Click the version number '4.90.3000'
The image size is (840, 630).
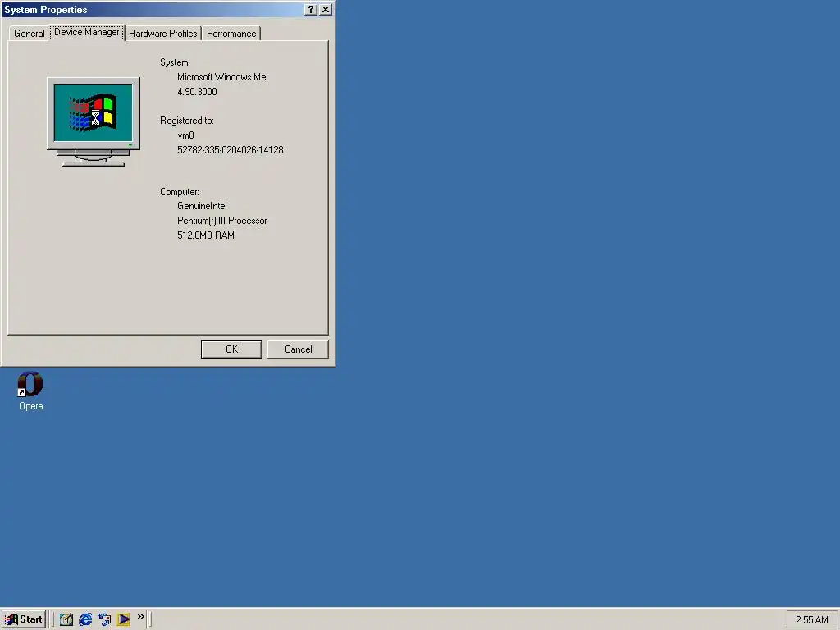(197, 92)
